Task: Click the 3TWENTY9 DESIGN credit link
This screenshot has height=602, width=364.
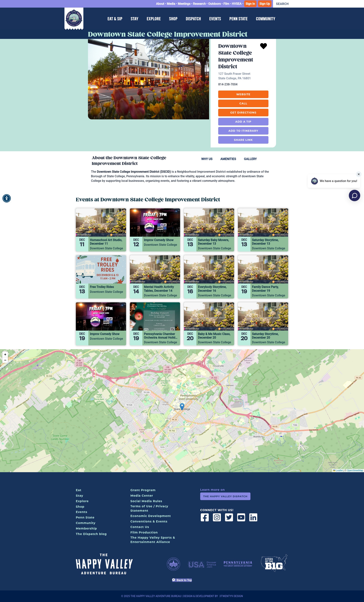Action: (231, 596)
